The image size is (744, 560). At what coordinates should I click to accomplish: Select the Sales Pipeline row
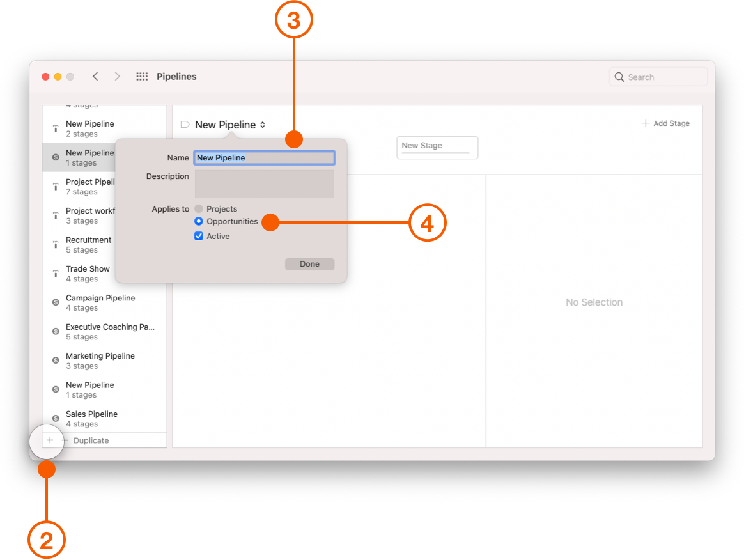tap(104, 419)
